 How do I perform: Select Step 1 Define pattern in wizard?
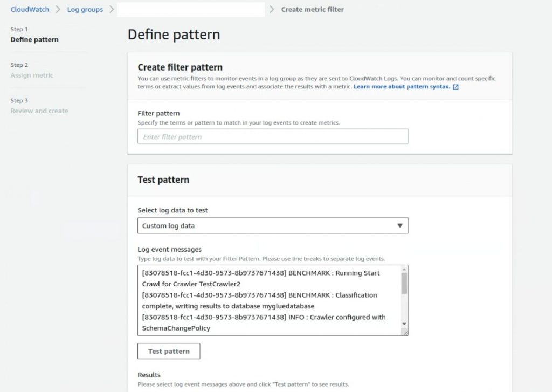[34, 39]
